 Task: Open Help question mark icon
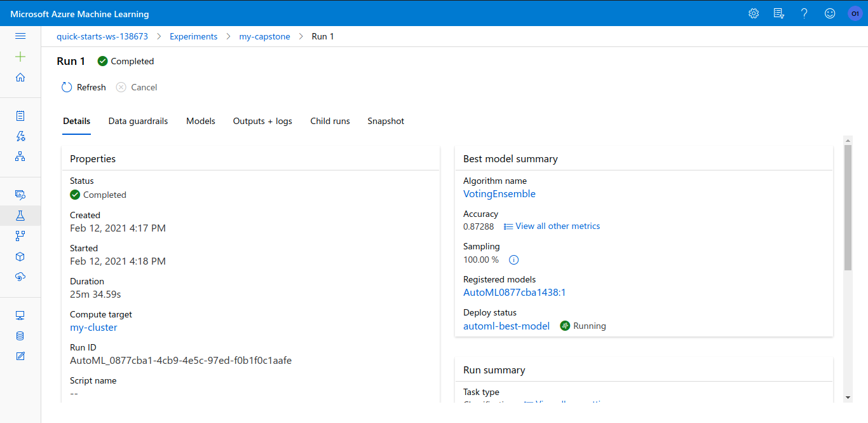pyautogui.click(x=804, y=13)
